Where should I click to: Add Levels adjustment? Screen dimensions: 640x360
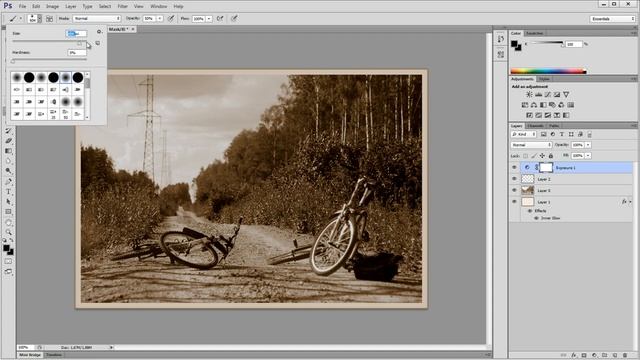[x=538, y=94]
